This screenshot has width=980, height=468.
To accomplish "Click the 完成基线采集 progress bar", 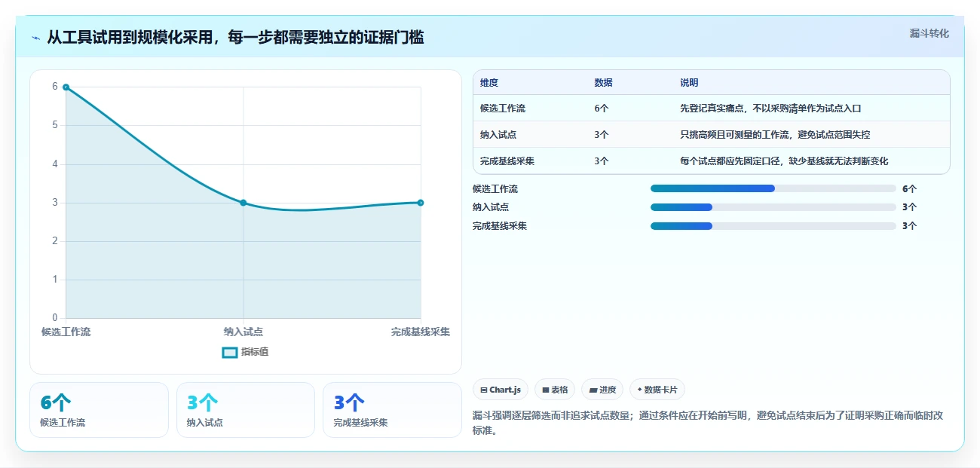I will (773, 226).
